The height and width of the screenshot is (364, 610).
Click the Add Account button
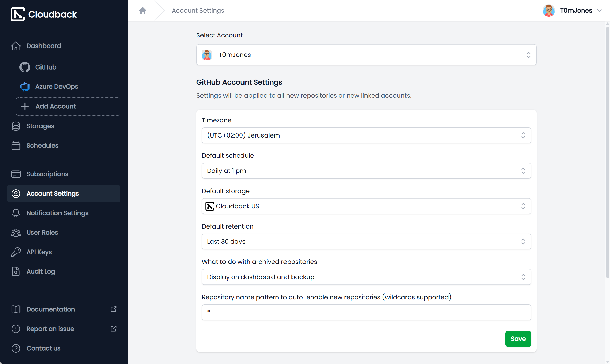[68, 106]
